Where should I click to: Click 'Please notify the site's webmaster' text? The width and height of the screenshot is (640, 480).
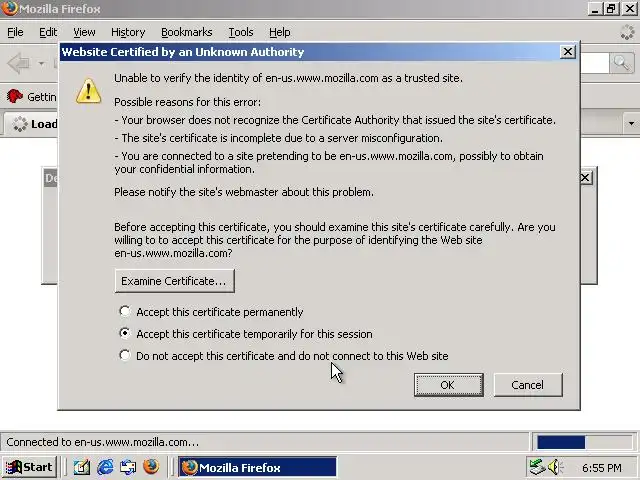[x=244, y=192]
